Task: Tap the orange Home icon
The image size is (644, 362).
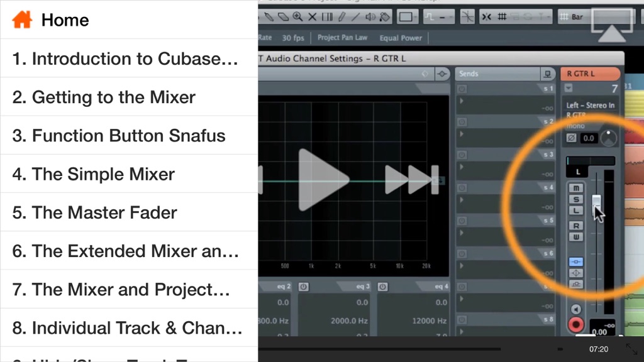Action: click(22, 19)
